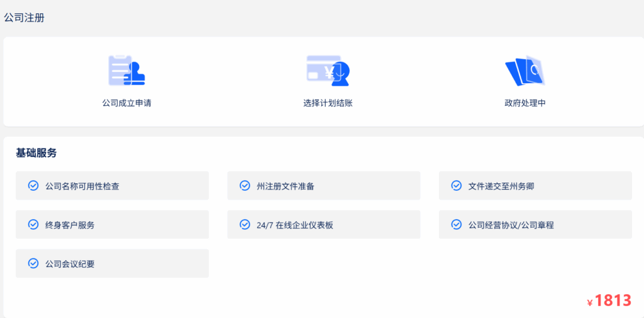Click the check icon beside 文件递交至州务卿

(x=457, y=186)
